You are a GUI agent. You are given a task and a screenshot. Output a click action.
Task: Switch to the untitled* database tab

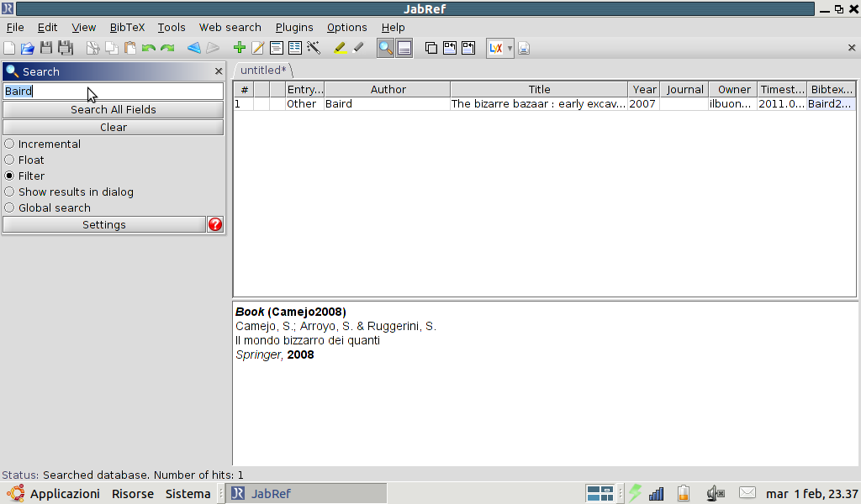[263, 71]
